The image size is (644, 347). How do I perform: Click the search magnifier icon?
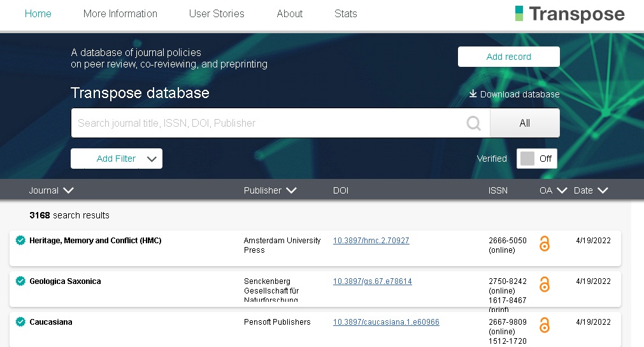click(x=473, y=123)
